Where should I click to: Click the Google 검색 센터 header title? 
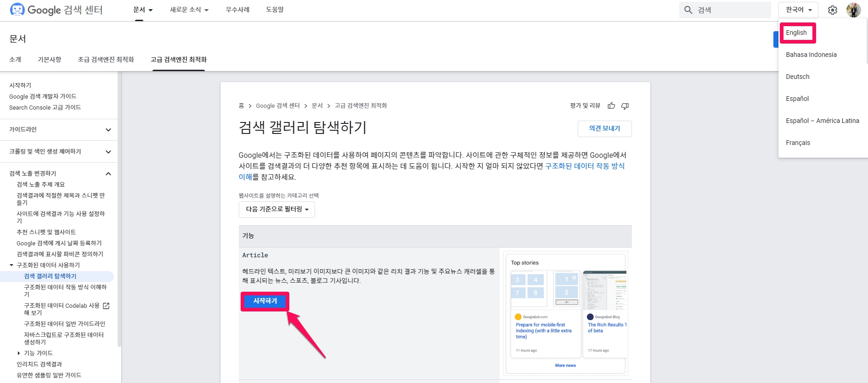point(65,10)
